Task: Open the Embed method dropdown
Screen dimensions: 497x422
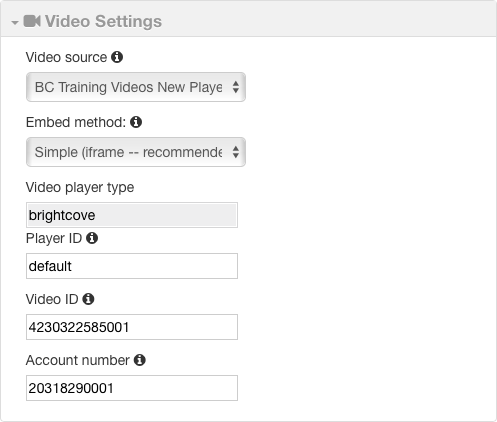Action: tap(136, 152)
